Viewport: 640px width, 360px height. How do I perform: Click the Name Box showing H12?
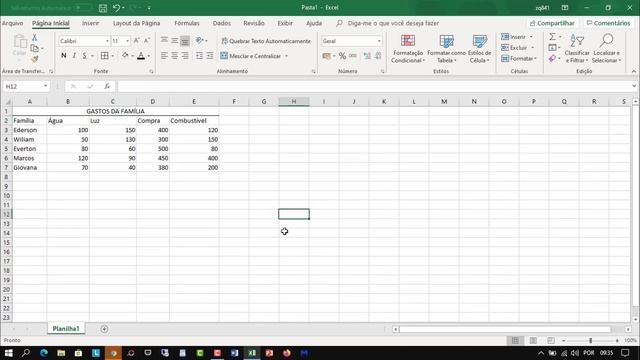pos(22,87)
